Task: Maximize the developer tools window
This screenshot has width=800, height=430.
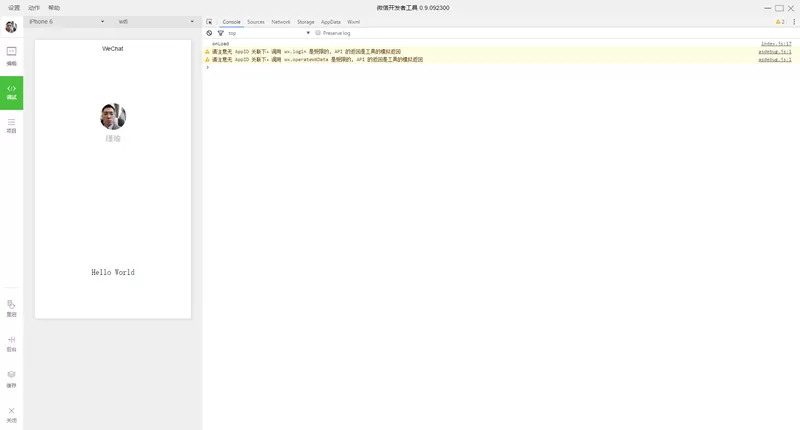Action: (x=779, y=8)
